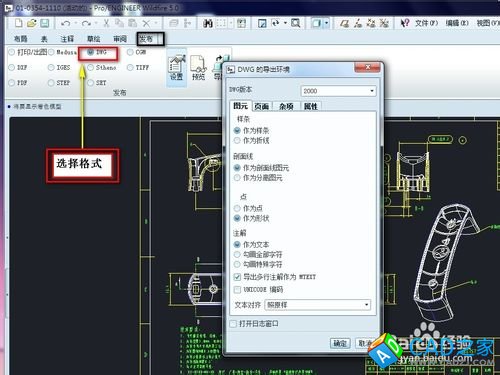Image resolution: width=500 pixels, height=375 pixels.
Task: Repaint the drawing window
Action: point(262,23)
